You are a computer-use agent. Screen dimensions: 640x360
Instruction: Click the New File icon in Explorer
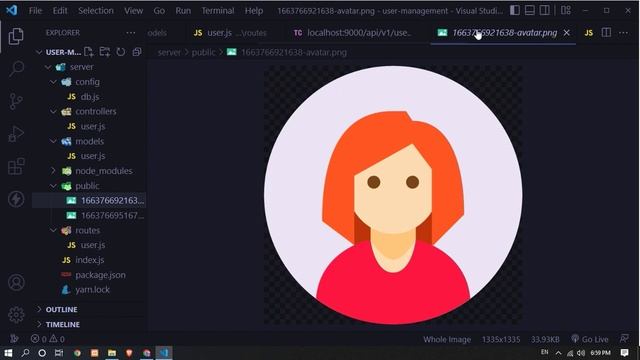click(x=89, y=52)
